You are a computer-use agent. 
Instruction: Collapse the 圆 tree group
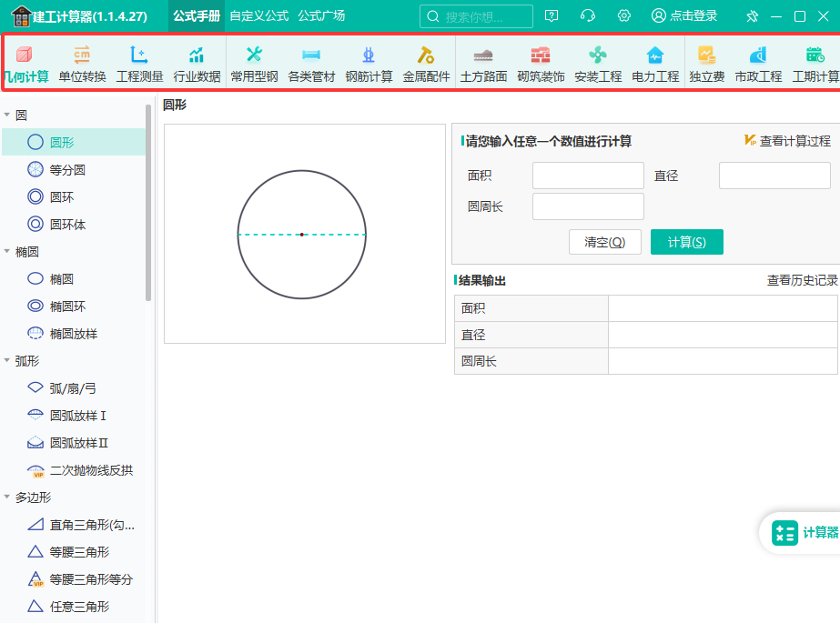coord(8,116)
